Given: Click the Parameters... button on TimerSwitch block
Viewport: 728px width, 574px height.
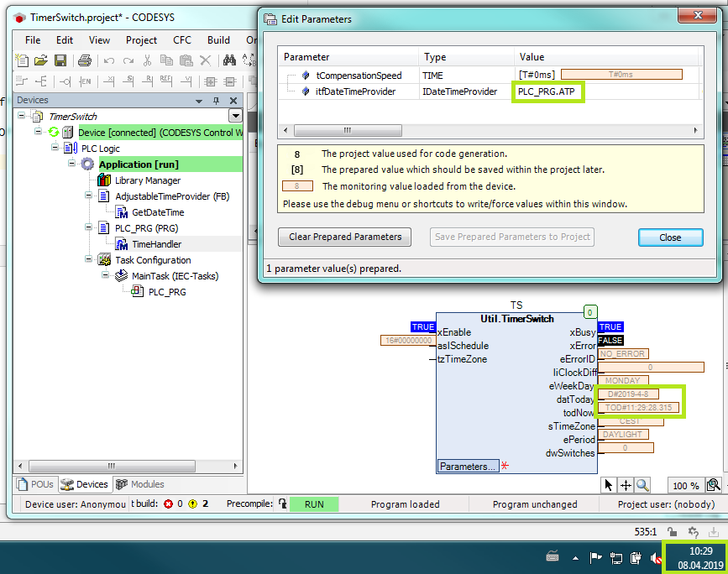Looking at the screenshot, I should [468, 466].
